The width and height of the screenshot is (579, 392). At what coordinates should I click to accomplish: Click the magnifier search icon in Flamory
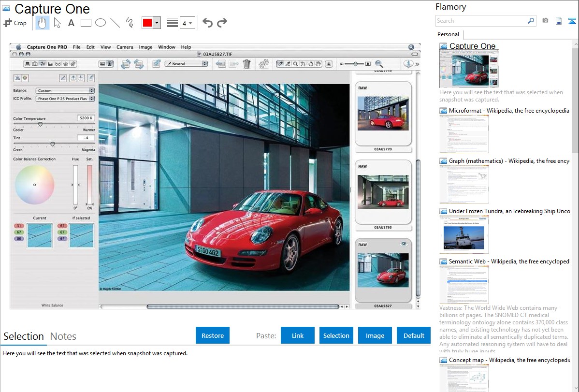point(531,21)
